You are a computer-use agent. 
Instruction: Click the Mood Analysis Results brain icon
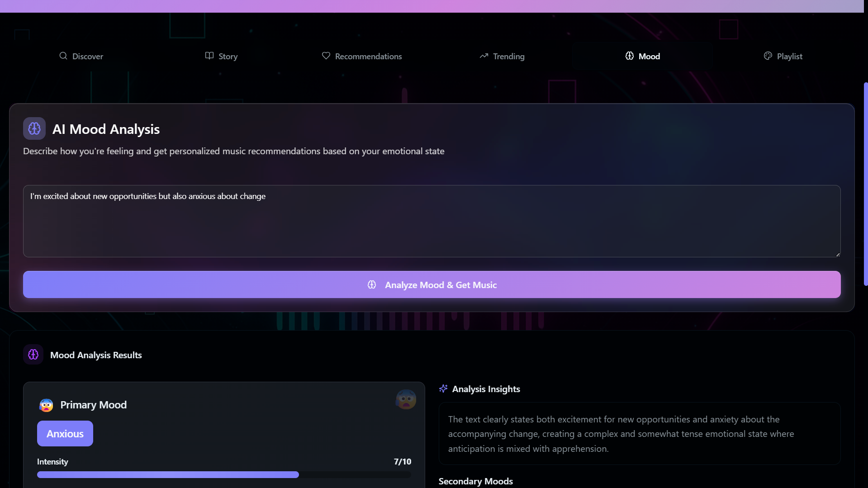pos(33,355)
